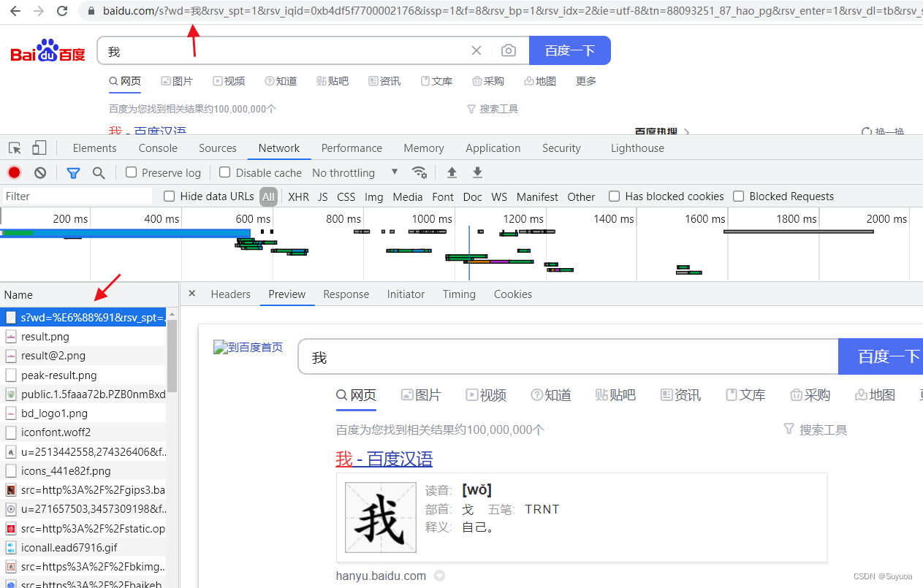Check Hide data URLs
The height and width of the screenshot is (588, 923).
click(169, 196)
